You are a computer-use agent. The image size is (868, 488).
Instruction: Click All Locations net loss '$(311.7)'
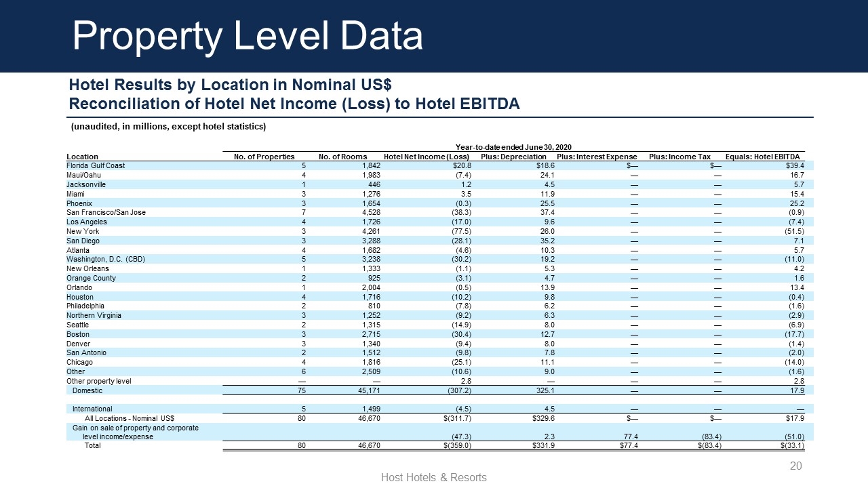pyautogui.click(x=457, y=418)
